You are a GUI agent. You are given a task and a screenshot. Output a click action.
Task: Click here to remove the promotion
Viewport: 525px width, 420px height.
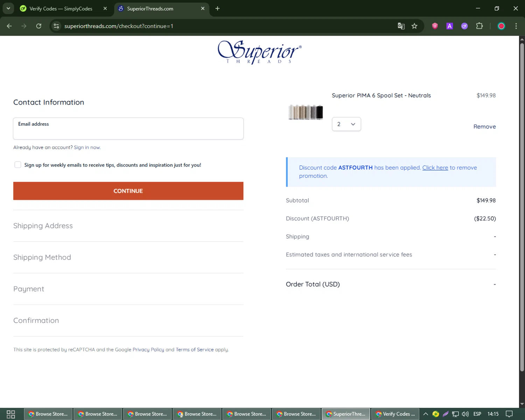435,168
